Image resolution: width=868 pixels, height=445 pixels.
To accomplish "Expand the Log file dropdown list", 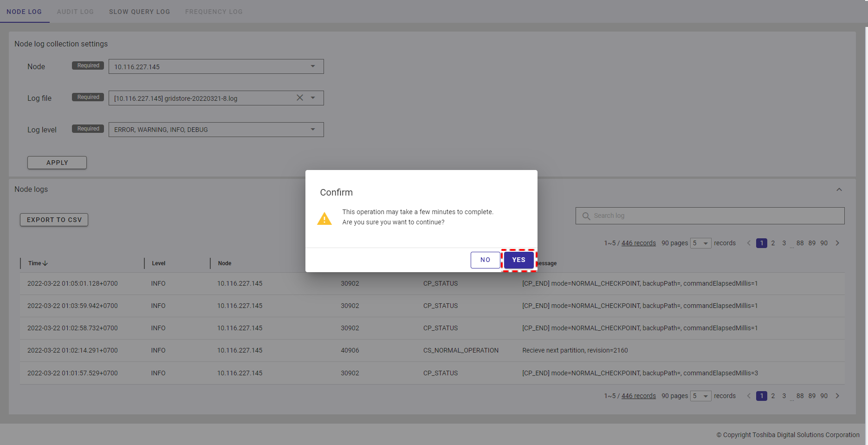I will click(312, 98).
